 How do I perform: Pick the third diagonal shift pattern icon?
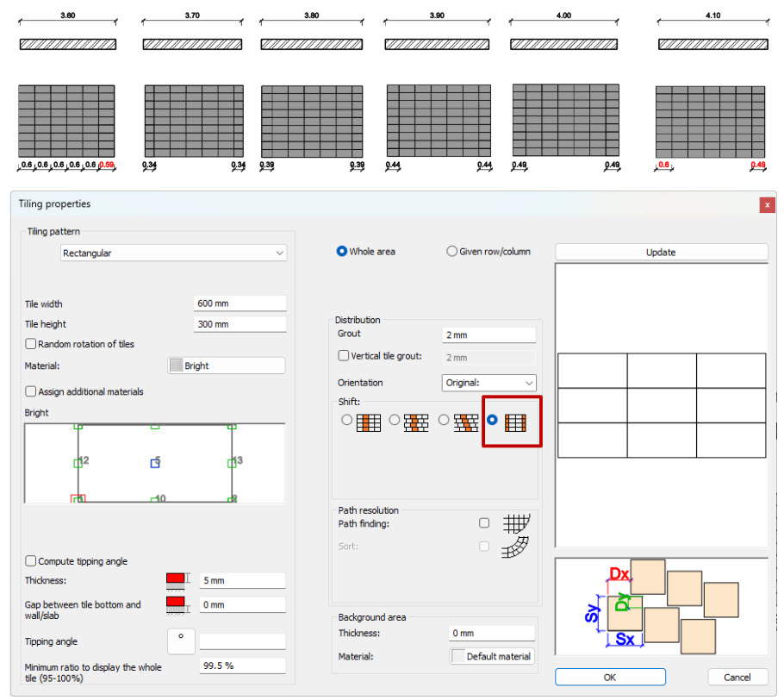click(x=466, y=422)
